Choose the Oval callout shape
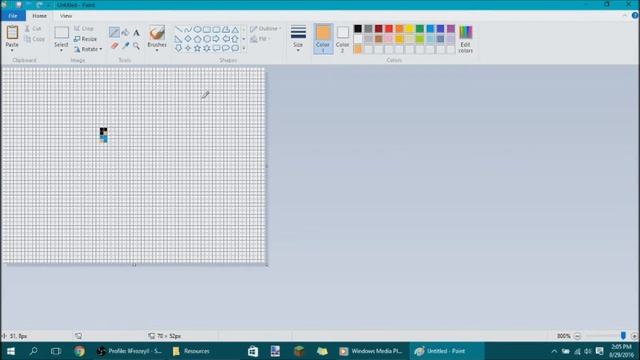This screenshot has width=640, height=360. (225, 48)
